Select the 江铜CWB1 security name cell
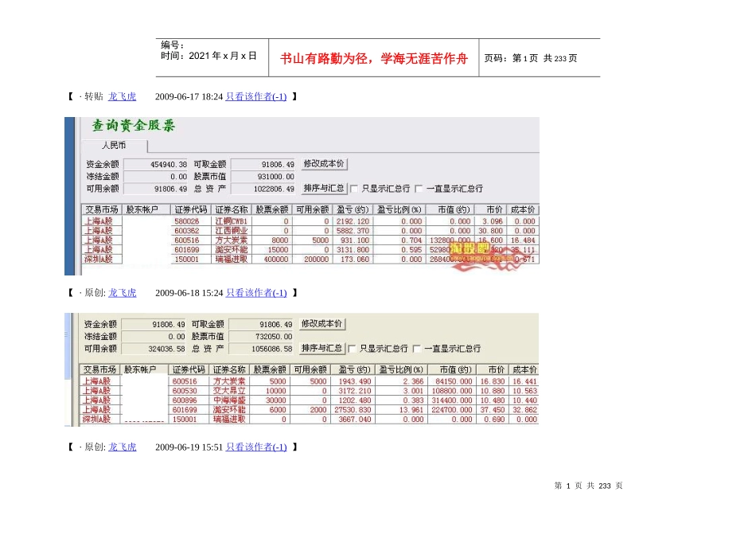The height and width of the screenshot is (535, 756). pos(232,221)
